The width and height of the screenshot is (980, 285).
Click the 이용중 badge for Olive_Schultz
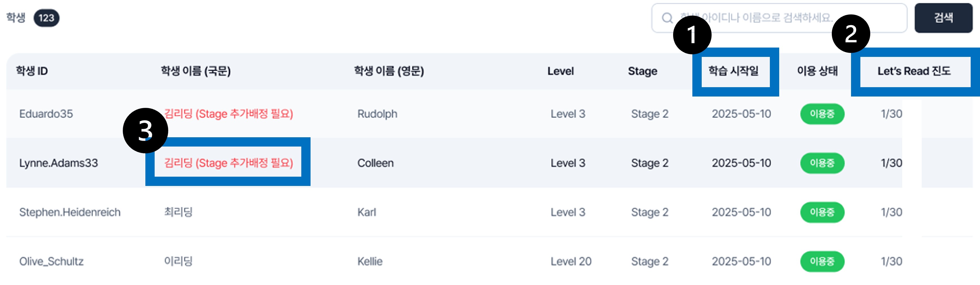(822, 262)
